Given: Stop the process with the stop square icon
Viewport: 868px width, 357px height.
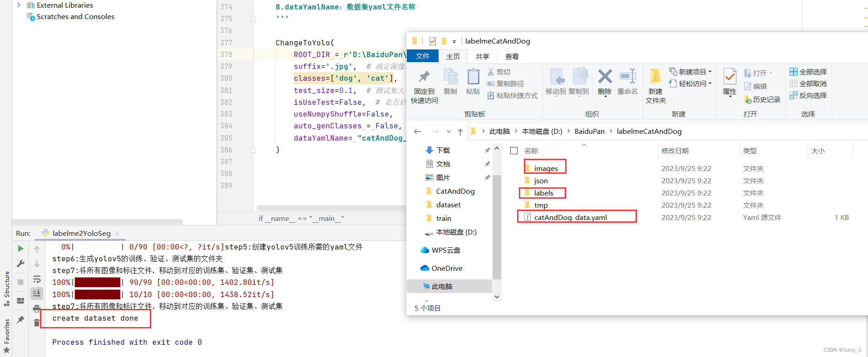Looking at the screenshot, I should [20, 282].
